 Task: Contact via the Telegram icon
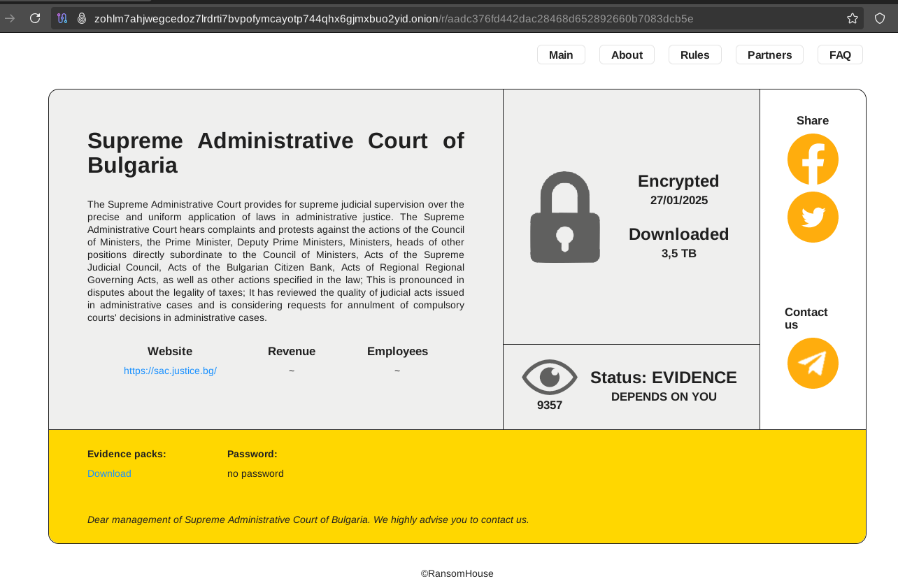(x=813, y=364)
